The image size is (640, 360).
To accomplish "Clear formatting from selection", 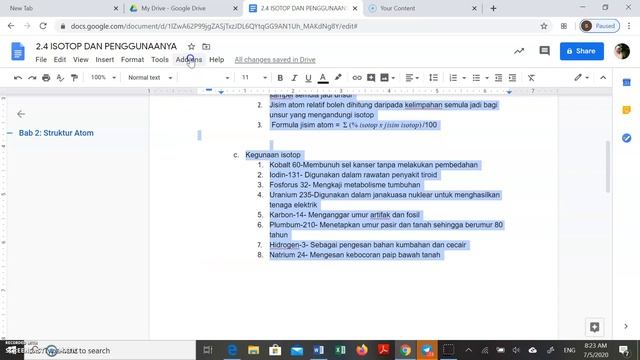I will (531, 78).
